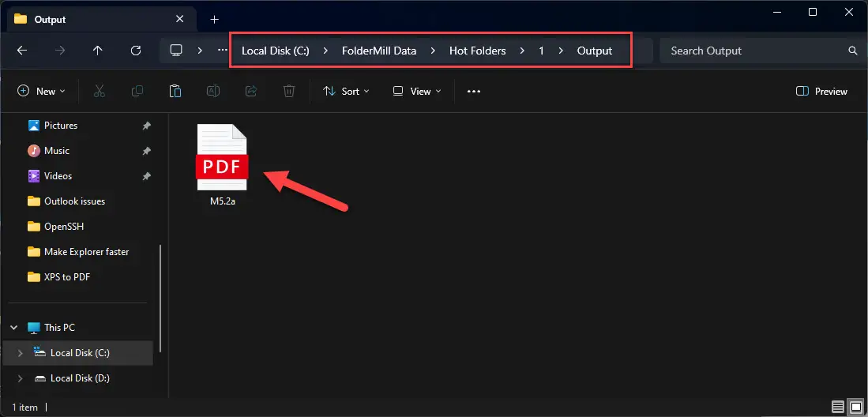868x417 pixels.
Task: Expand Local Disk (D:) in sidebar
Action: (21, 378)
